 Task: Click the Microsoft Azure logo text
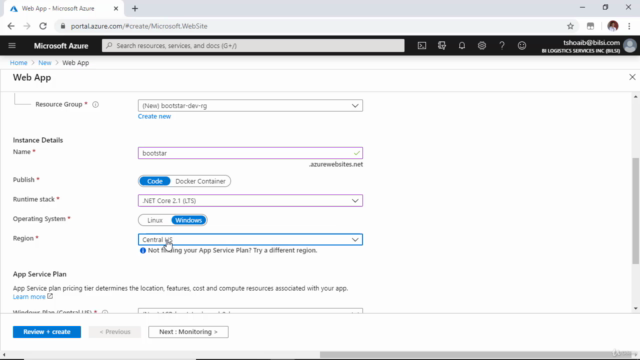pyautogui.click(x=61, y=46)
